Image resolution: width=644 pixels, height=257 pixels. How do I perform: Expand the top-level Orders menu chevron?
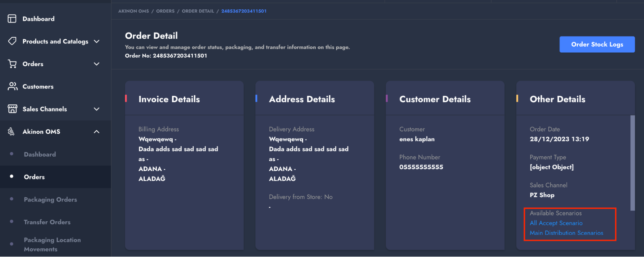pos(96,64)
